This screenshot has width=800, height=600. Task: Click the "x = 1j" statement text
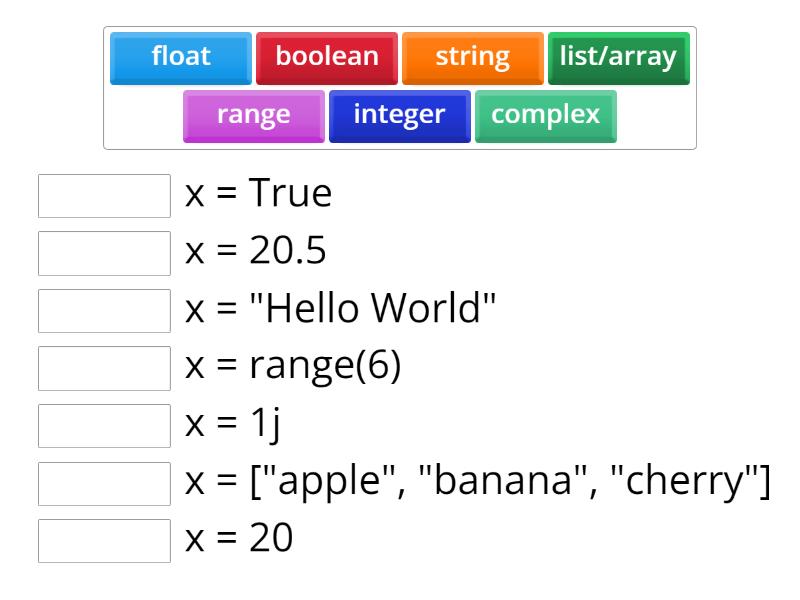pos(233,425)
